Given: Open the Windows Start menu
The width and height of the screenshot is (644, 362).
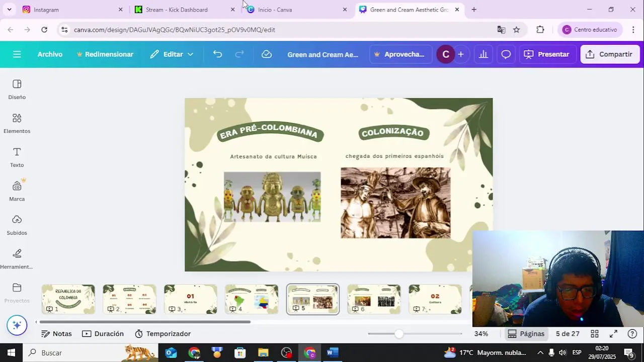Looking at the screenshot, I should pyautogui.click(x=11, y=352).
